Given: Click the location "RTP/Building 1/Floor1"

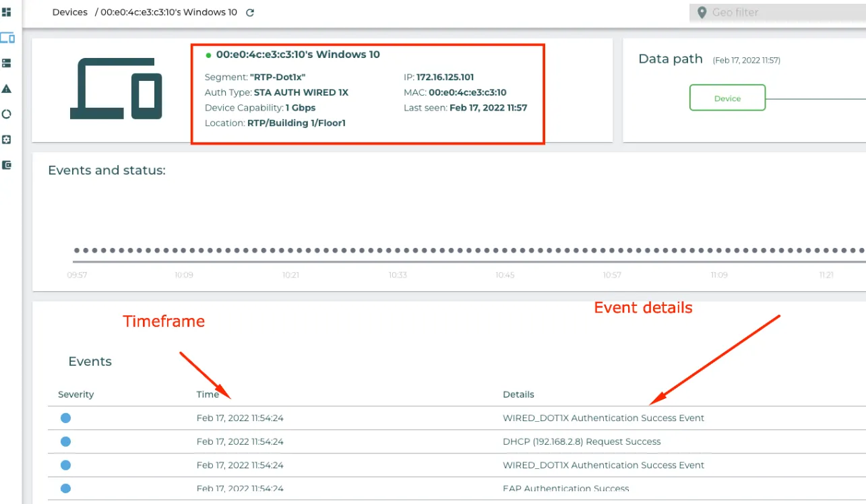Looking at the screenshot, I should pyautogui.click(x=297, y=123).
